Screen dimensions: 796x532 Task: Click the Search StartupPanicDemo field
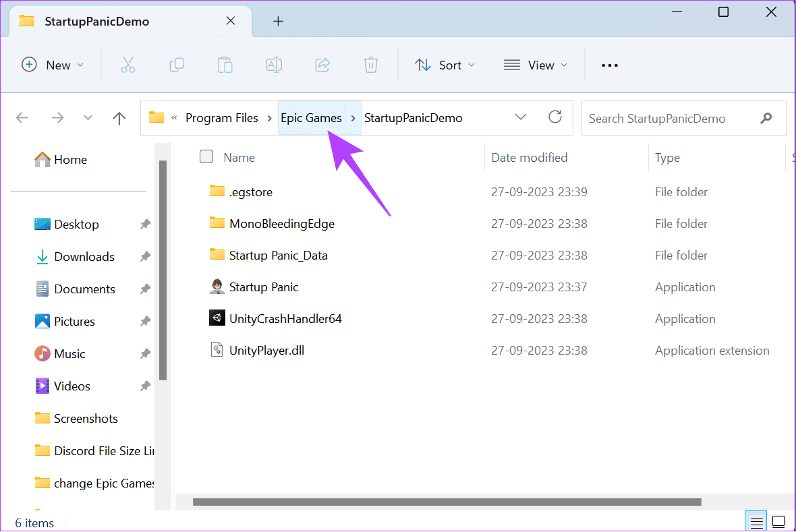(x=683, y=118)
